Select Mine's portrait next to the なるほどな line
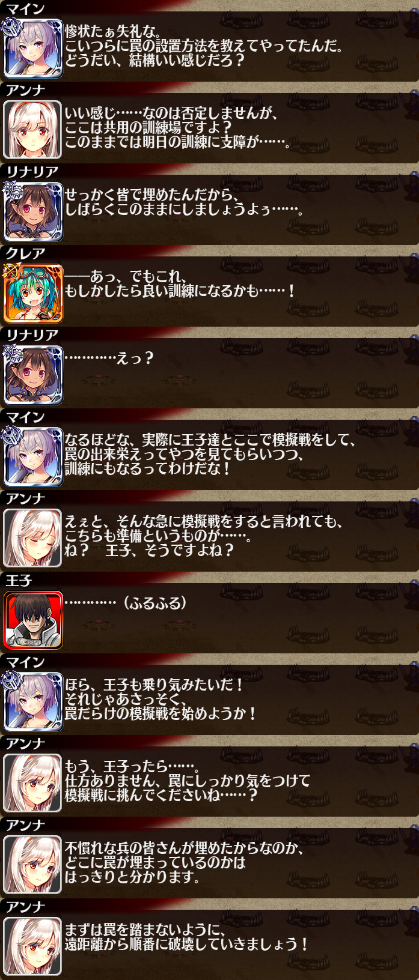 33,456
